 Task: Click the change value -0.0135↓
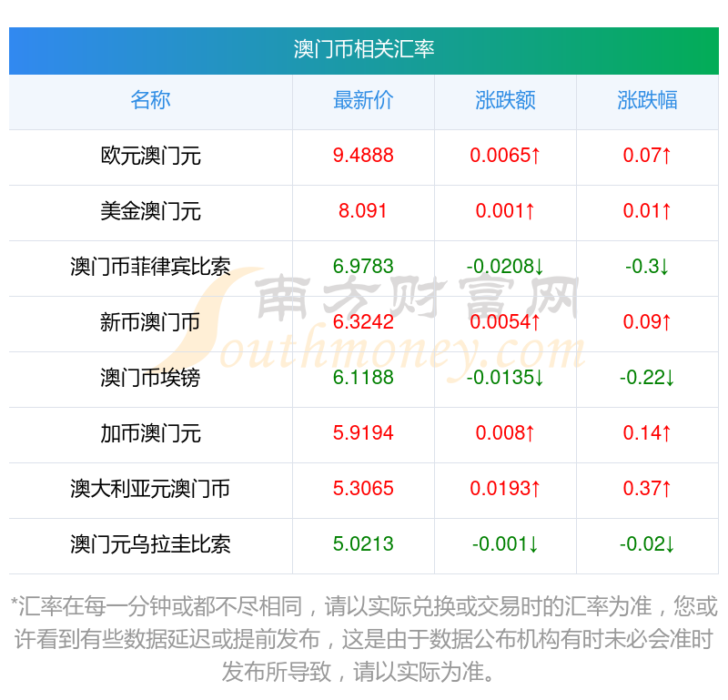click(505, 377)
